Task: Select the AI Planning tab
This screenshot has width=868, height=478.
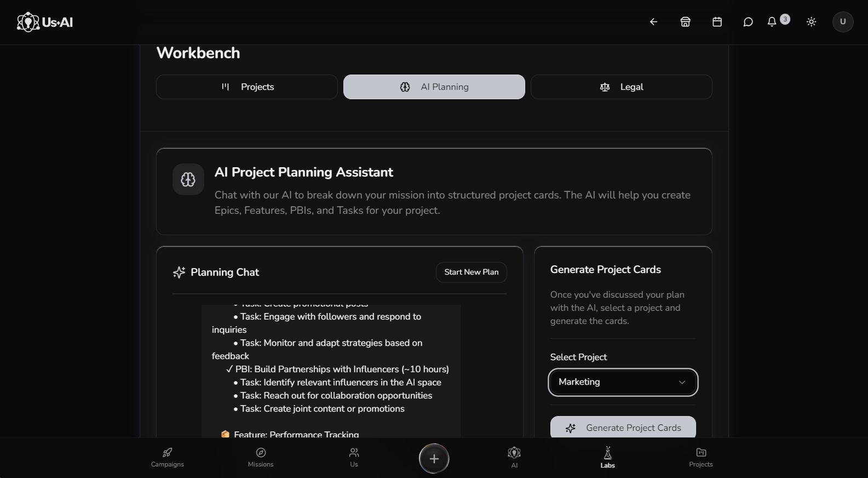Action: coord(434,87)
